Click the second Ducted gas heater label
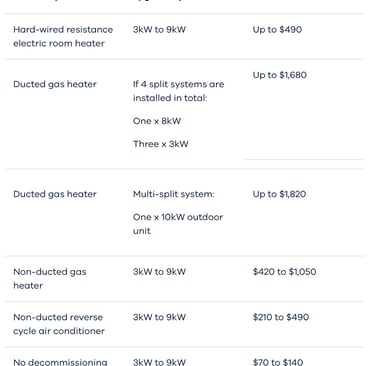 [x=55, y=194]
